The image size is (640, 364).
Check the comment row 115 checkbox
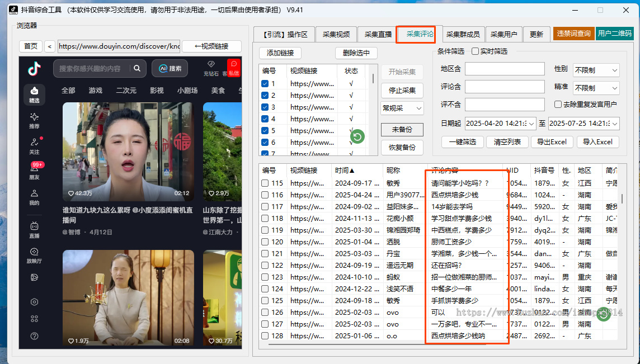coord(265,183)
